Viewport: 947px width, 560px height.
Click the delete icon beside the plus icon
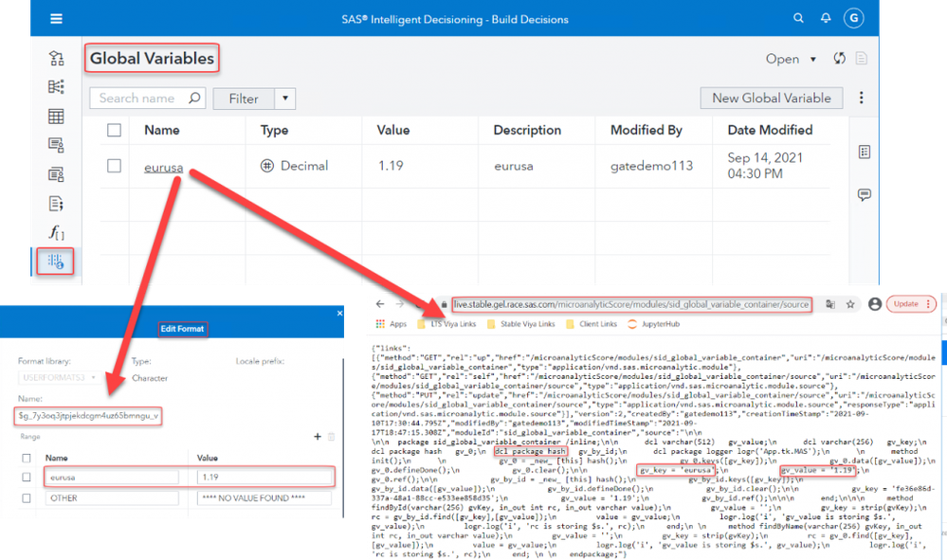pyautogui.click(x=331, y=436)
